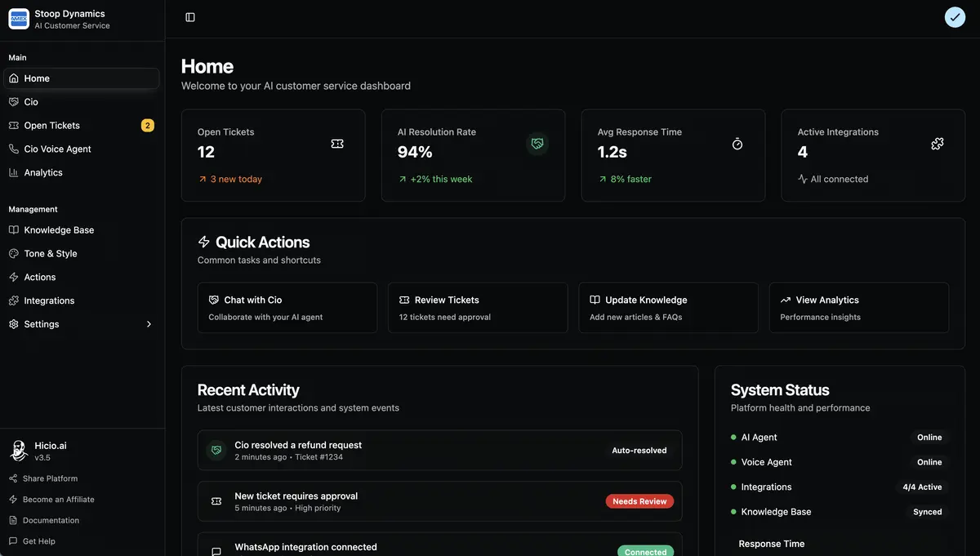Click the green Connected badge
The height and width of the screenshot is (556, 980).
(x=645, y=552)
